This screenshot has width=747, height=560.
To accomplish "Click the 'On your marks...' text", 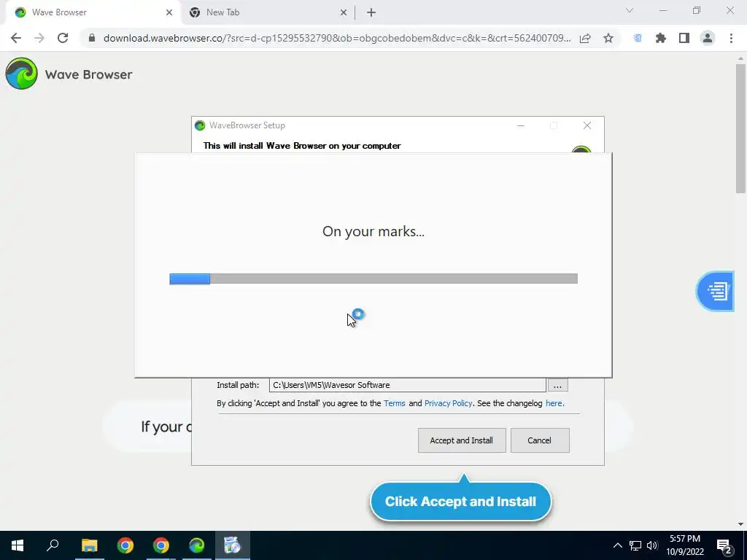I will (373, 231).
